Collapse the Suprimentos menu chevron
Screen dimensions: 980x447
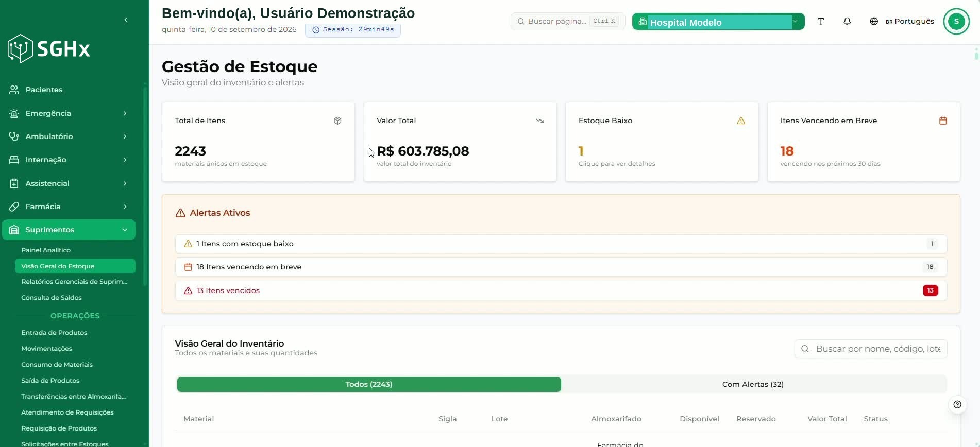pyautogui.click(x=125, y=230)
